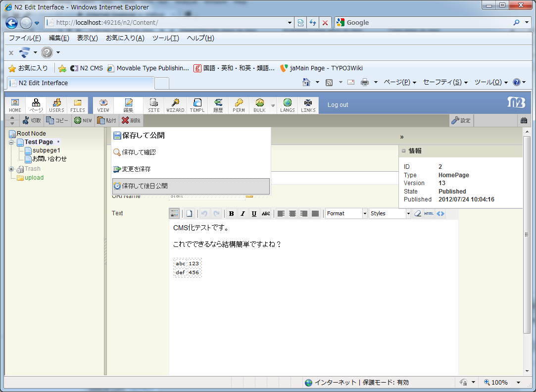Screen dimensions: 536x392
Task: Launch the WIZARD tool
Action: click(x=175, y=105)
